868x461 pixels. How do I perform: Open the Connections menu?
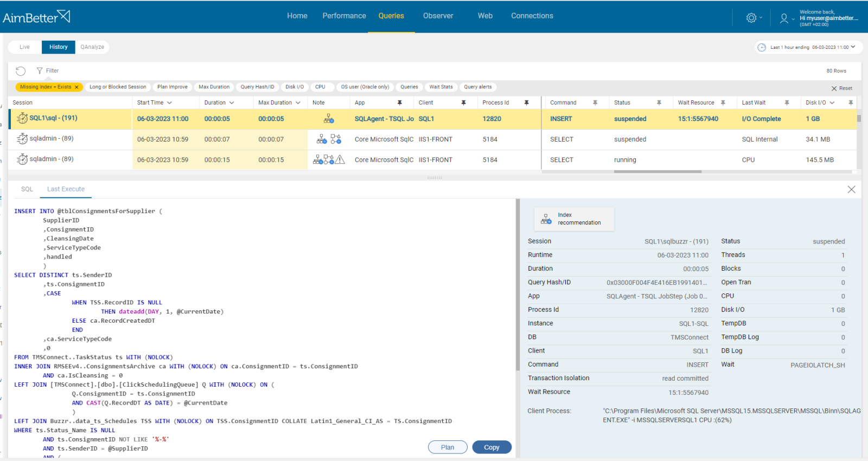tap(532, 16)
